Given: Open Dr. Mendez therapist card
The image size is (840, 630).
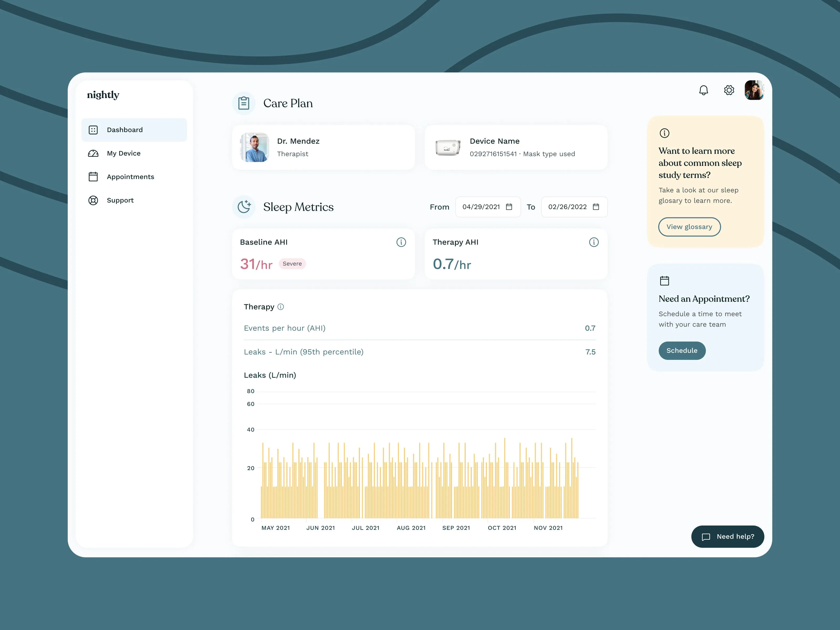Looking at the screenshot, I should pos(323,147).
